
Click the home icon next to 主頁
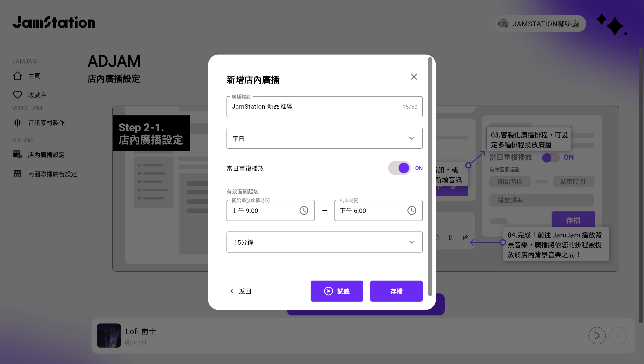17,76
